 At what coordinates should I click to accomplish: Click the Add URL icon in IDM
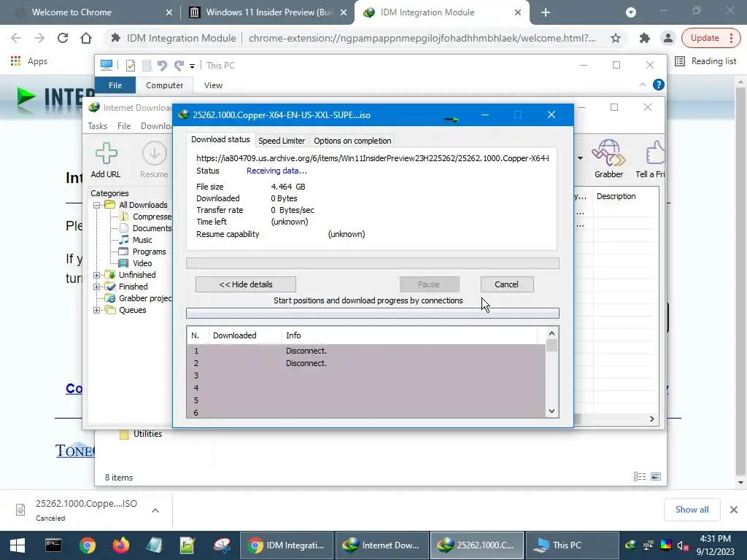106,154
